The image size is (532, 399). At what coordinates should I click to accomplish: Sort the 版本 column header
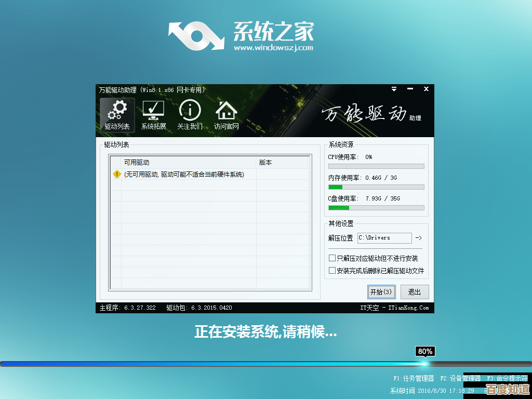[x=265, y=162]
